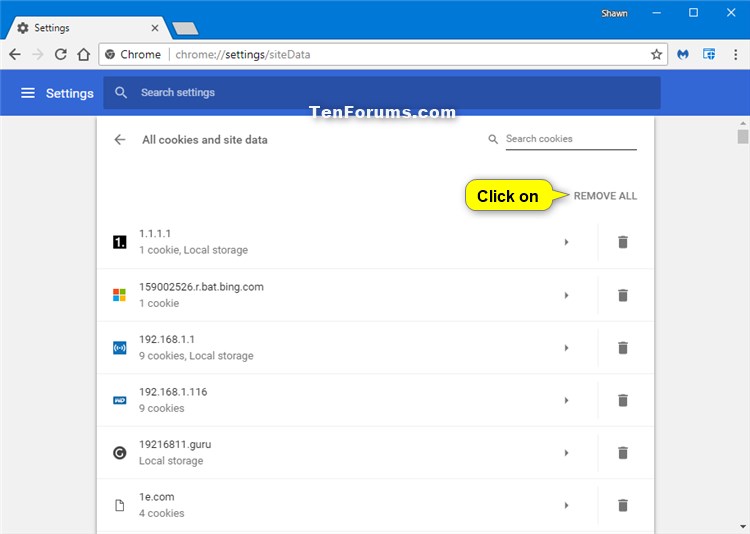The height and width of the screenshot is (534, 750).
Task: Select the "1e.com" site name
Action: 156,497
